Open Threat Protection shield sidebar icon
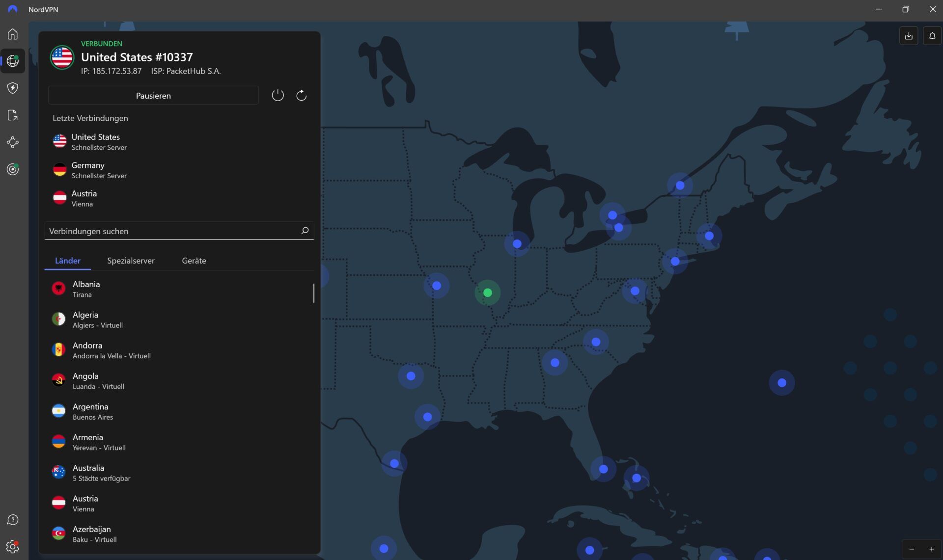This screenshot has width=943, height=560. click(13, 88)
